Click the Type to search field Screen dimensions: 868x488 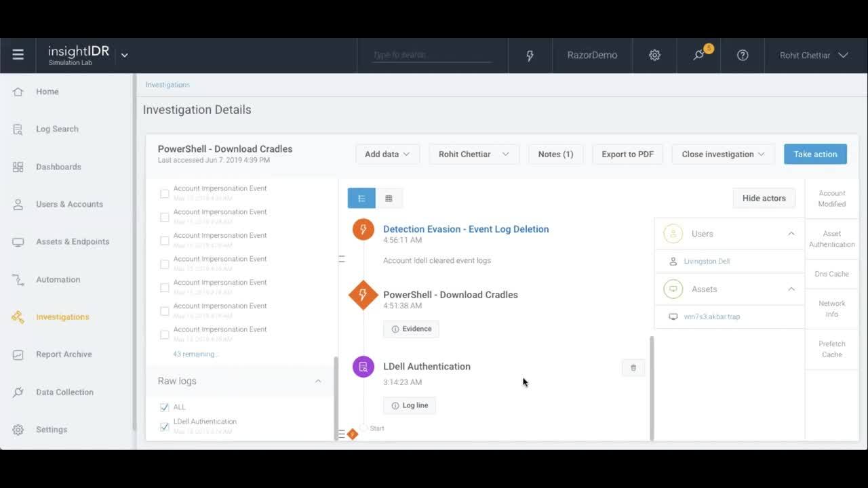[433, 56]
